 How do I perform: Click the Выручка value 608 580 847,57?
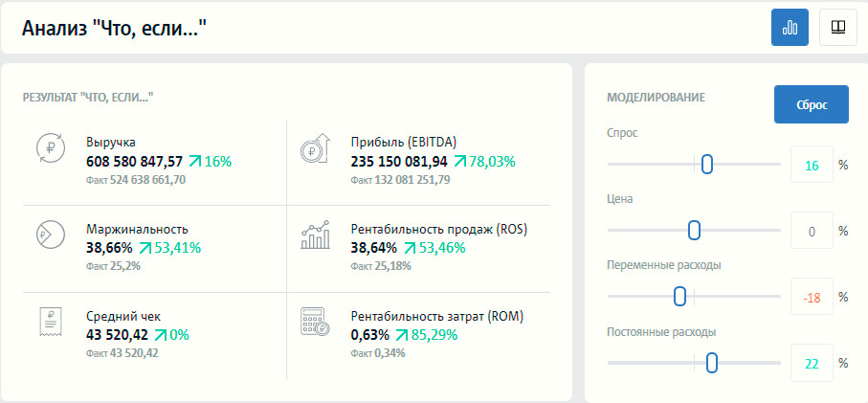(x=134, y=162)
